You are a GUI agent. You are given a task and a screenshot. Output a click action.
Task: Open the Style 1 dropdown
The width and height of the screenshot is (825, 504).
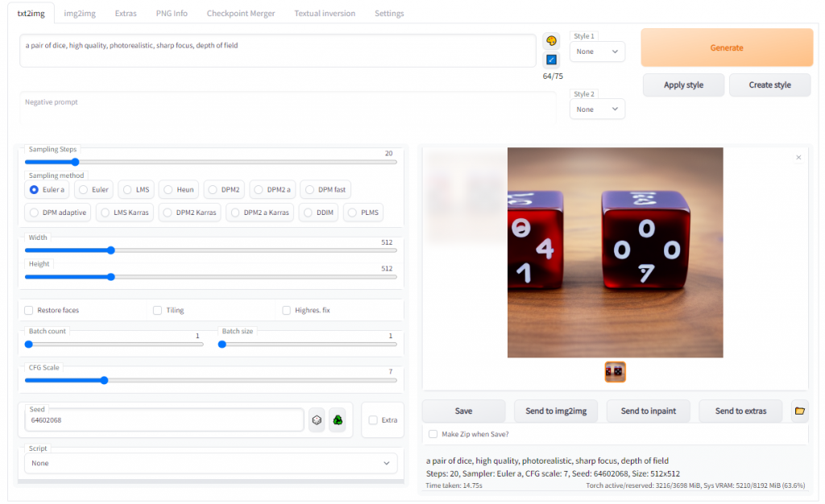(597, 52)
